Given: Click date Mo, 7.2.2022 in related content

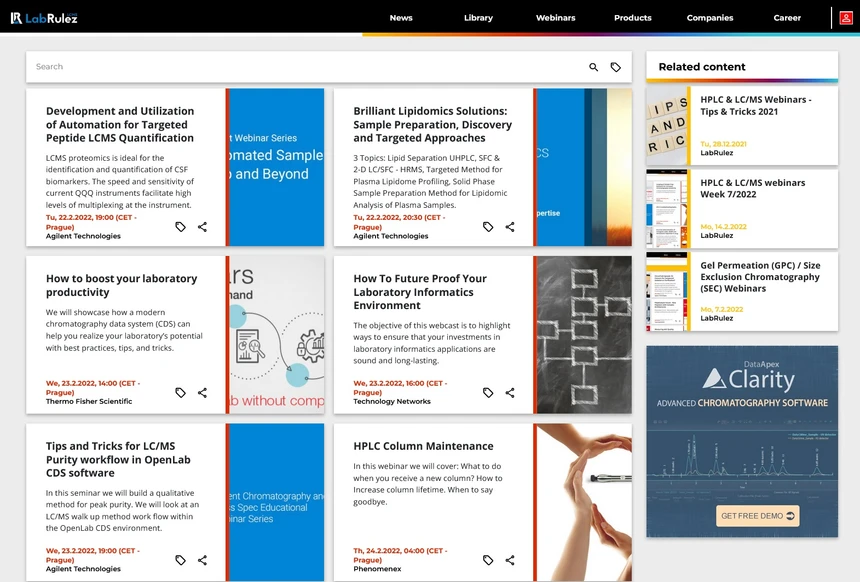Looking at the screenshot, I should click(x=722, y=309).
